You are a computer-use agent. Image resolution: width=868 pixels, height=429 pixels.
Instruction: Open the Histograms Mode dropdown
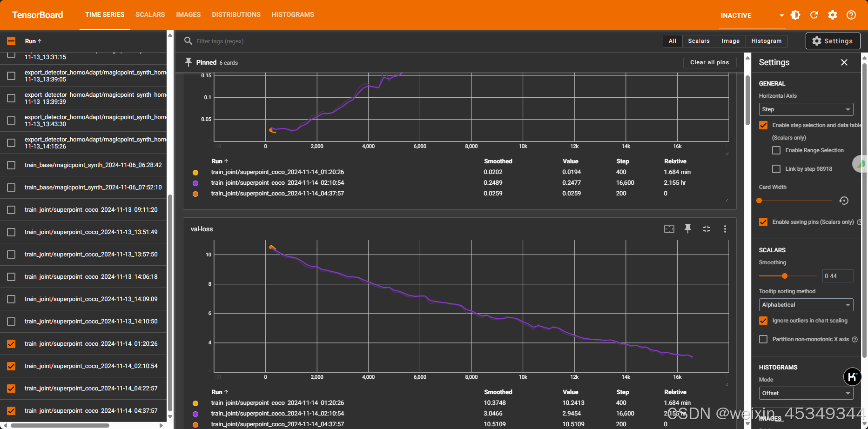[806, 393]
